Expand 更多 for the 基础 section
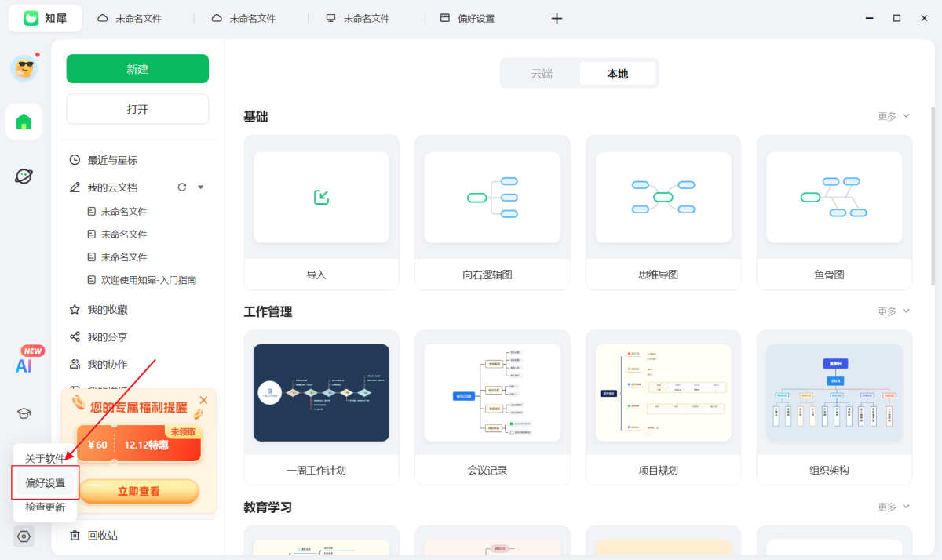The image size is (942, 560). tap(893, 116)
